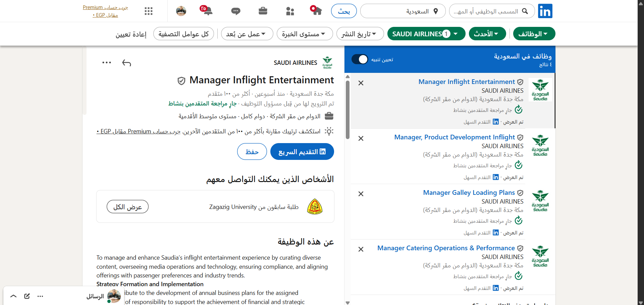
Task: Click SAUDI AIRLINES name in job details
Action: pos(295,63)
